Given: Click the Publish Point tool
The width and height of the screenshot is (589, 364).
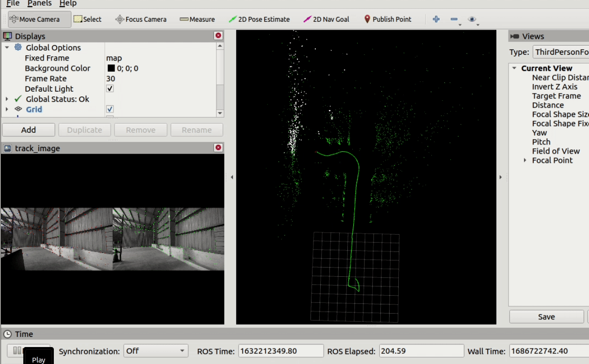Looking at the screenshot, I should pyautogui.click(x=387, y=19).
